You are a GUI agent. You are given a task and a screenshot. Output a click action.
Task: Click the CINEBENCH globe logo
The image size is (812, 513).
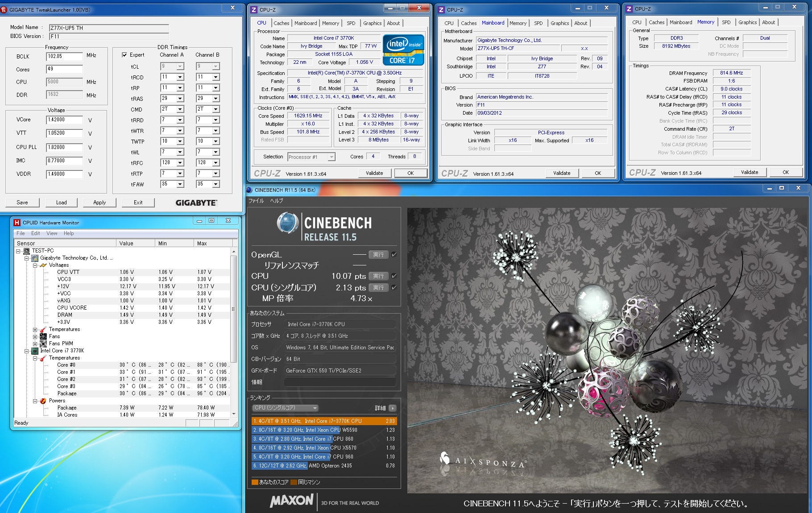[x=287, y=223]
